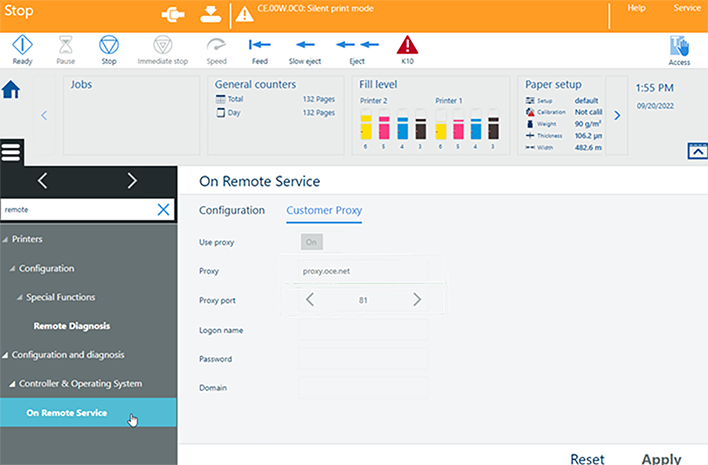Open the Service menu

tap(687, 8)
